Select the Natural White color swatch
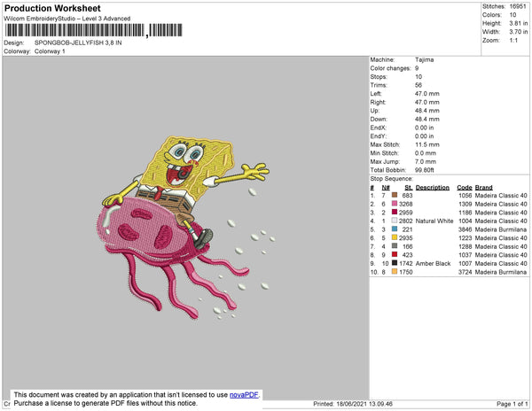The image size is (532, 411). point(395,221)
